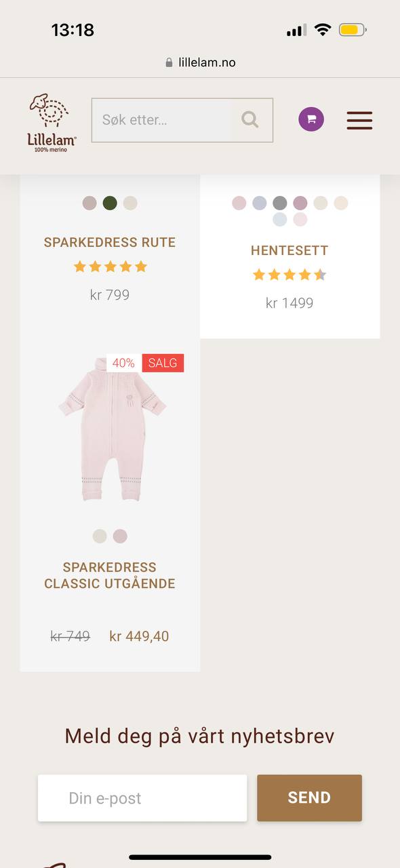Select the dark green swatch for Sparkedress Rute

[110, 203]
